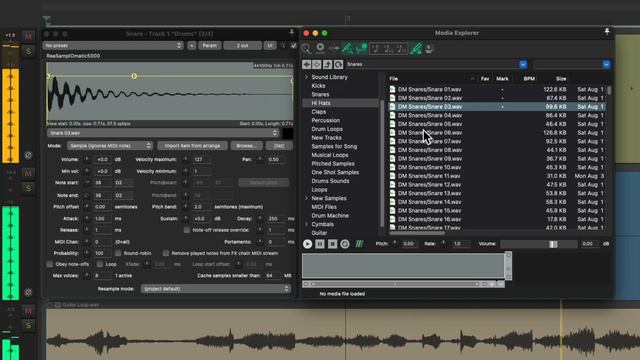Solo the top track with S button
640x360 pixels.
28,51
